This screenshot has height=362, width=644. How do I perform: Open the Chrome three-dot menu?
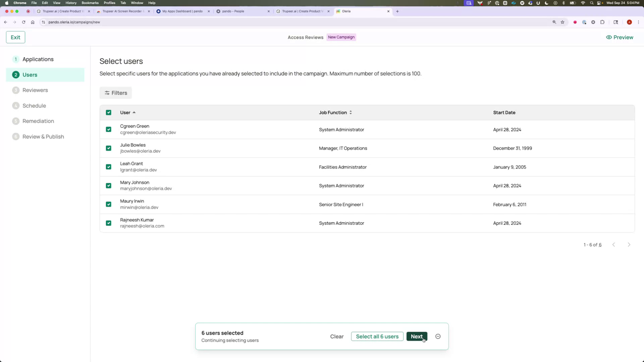(639, 22)
